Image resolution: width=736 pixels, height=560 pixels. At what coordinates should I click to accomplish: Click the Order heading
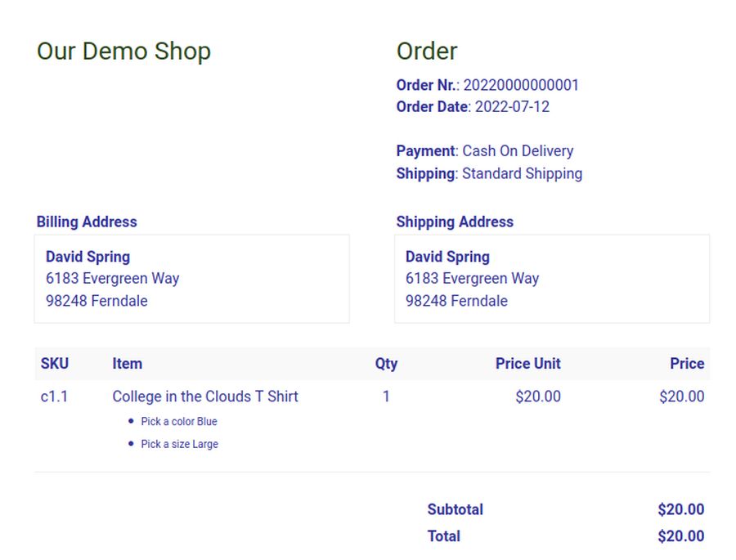pos(427,51)
